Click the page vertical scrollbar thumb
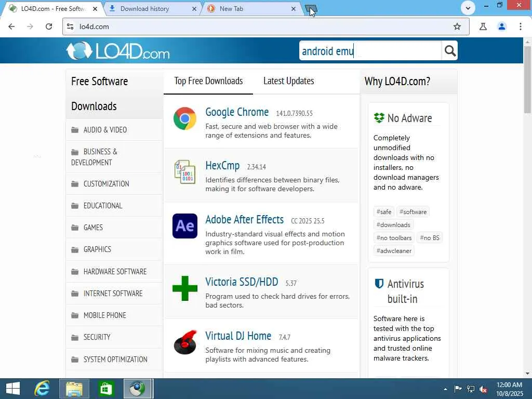This screenshot has width=532, height=399. click(x=527, y=79)
